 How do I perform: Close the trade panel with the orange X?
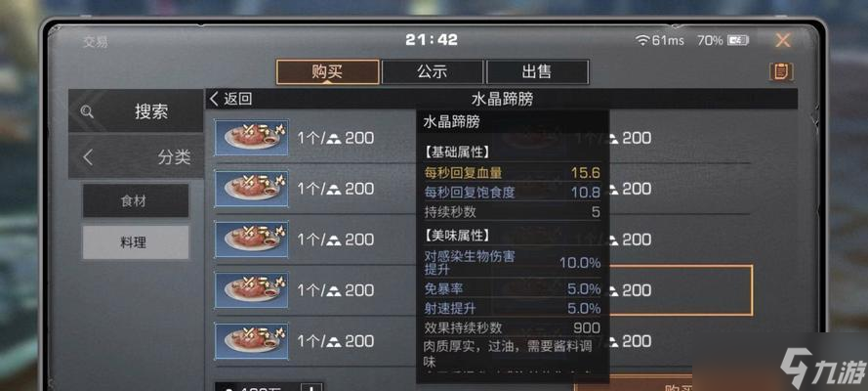pyautogui.click(x=783, y=40)
